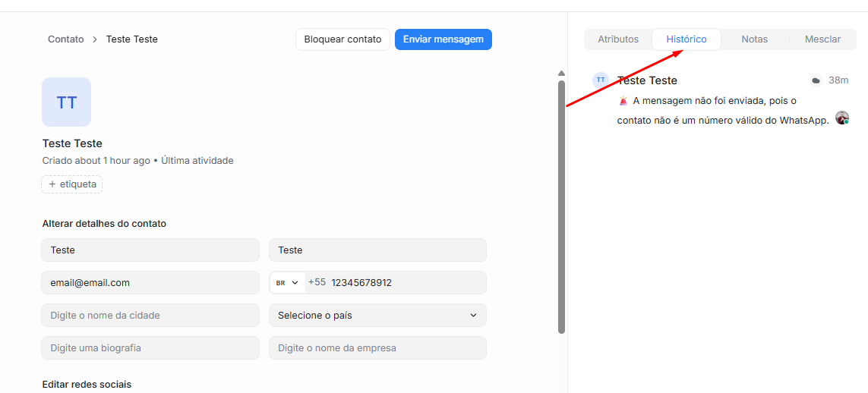The image size is (868, 393).
Task: Add a label with + etiqueta
Action: pos(72,184)
